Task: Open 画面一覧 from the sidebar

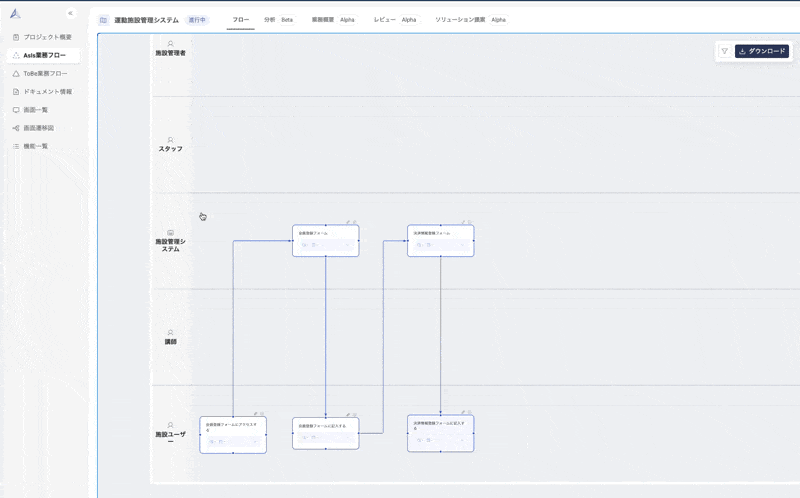Action: point(43,110)
